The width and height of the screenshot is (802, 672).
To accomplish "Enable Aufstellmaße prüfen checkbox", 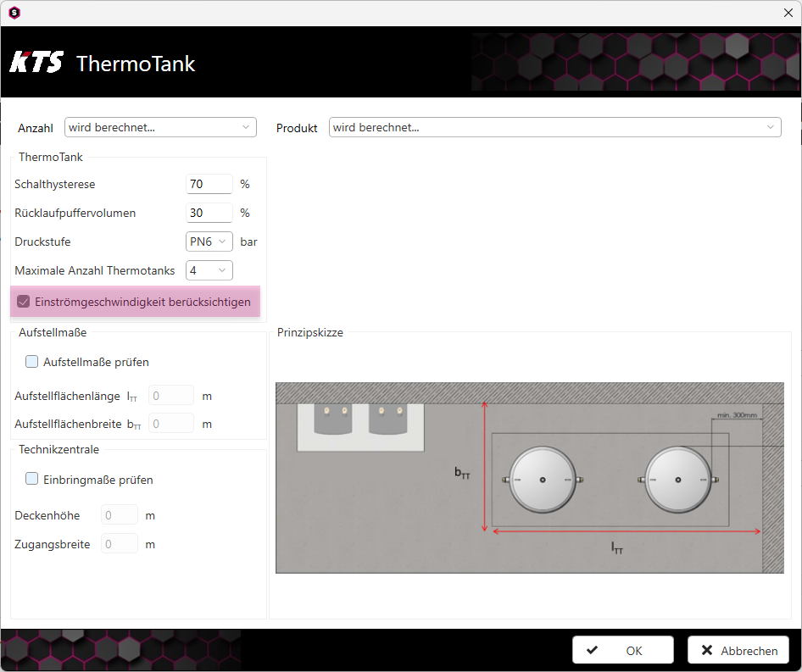I will (x=31, y=362).
